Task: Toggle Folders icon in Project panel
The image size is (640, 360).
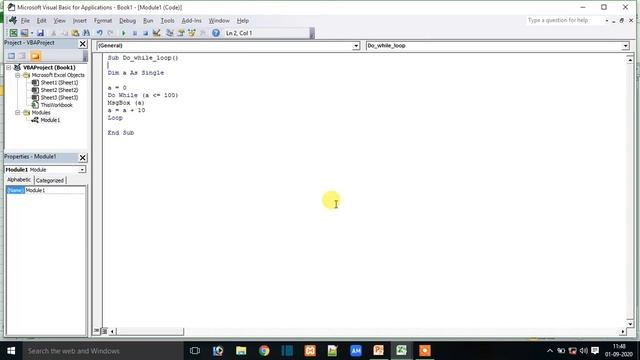Action: click(x=36, y=56)
